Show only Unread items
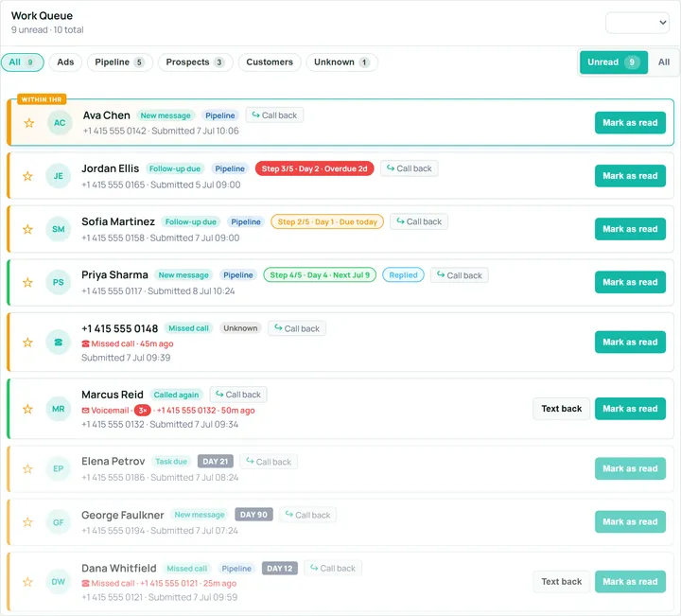 click(x=614, y=62)
